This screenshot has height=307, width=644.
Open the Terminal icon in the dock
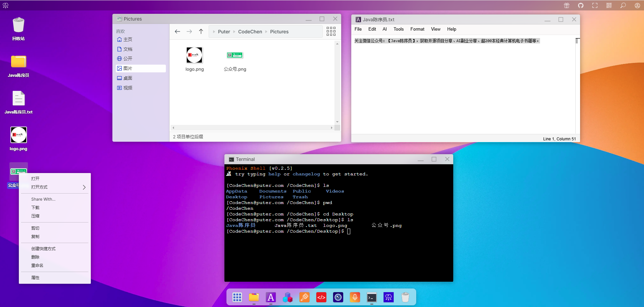point(372,297)
